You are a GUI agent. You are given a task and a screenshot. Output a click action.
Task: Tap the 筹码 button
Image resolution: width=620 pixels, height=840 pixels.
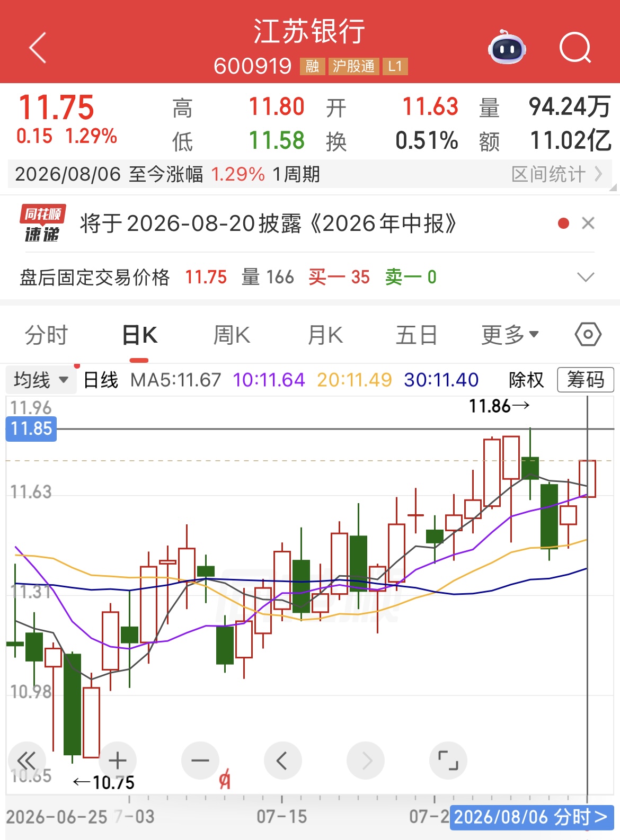click(586, 380)
